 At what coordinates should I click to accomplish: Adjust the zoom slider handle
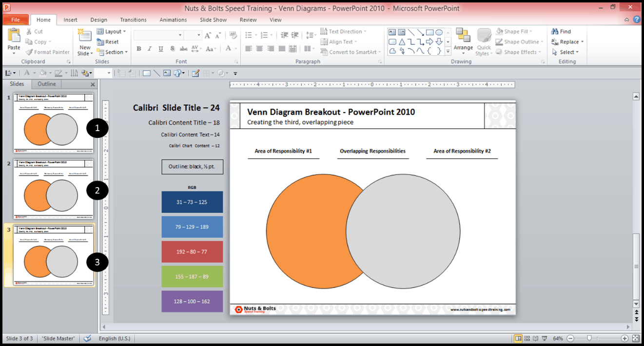pyautogui.click(x=589, y=338)
